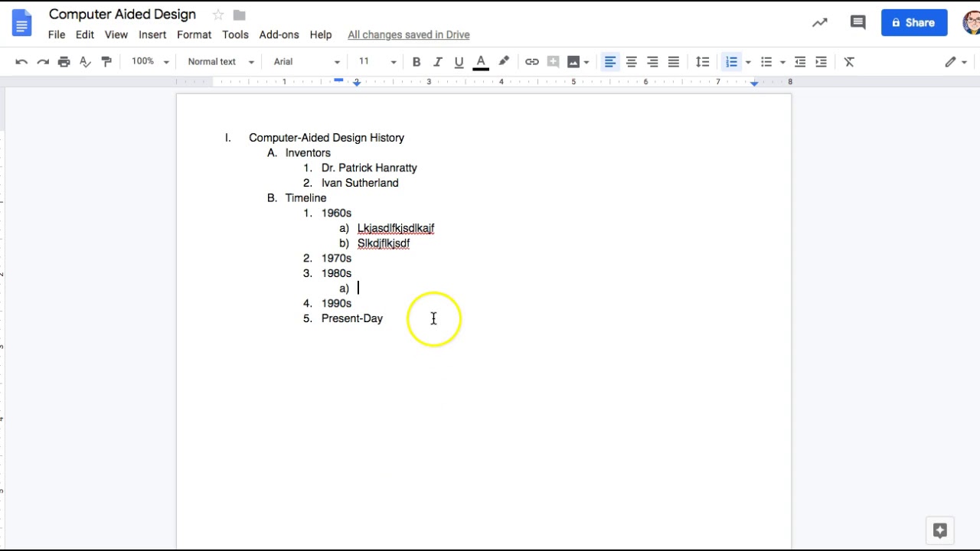
Task: Toggle numbered list button
Action: click(732, 62)
